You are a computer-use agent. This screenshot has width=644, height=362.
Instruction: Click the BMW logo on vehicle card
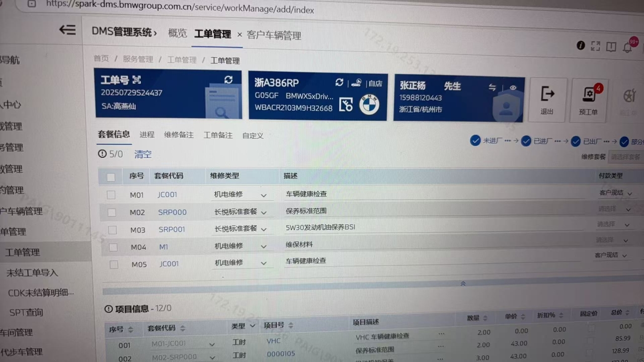[x=369, y=105]
